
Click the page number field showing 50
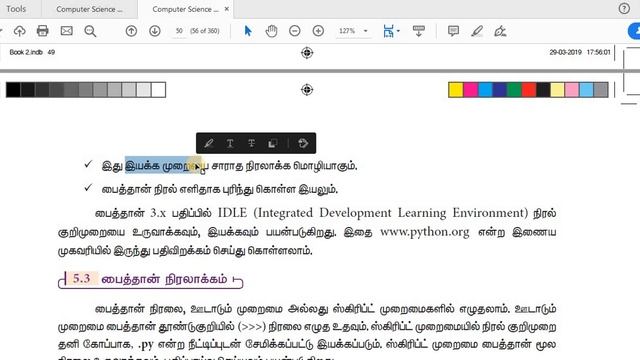coord(179,31)
